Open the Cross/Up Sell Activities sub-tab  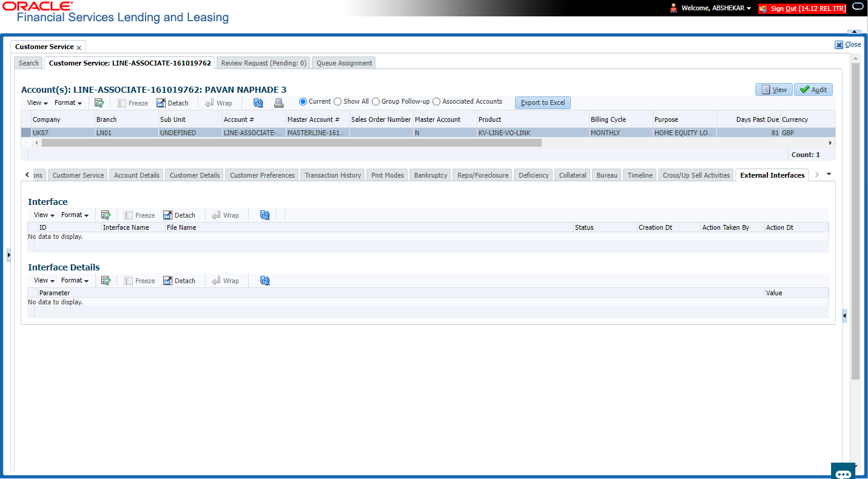tap(696, 175)
